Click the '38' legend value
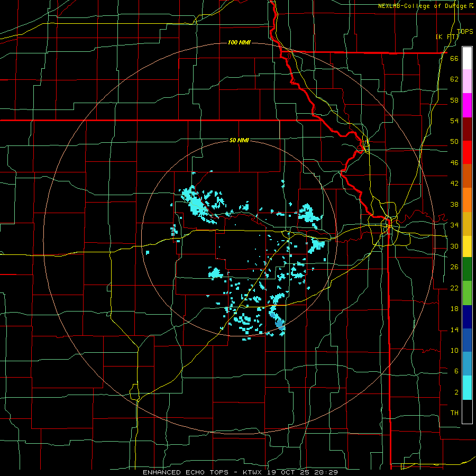This screenshot has height=476, width=476. tap(454, 204)
